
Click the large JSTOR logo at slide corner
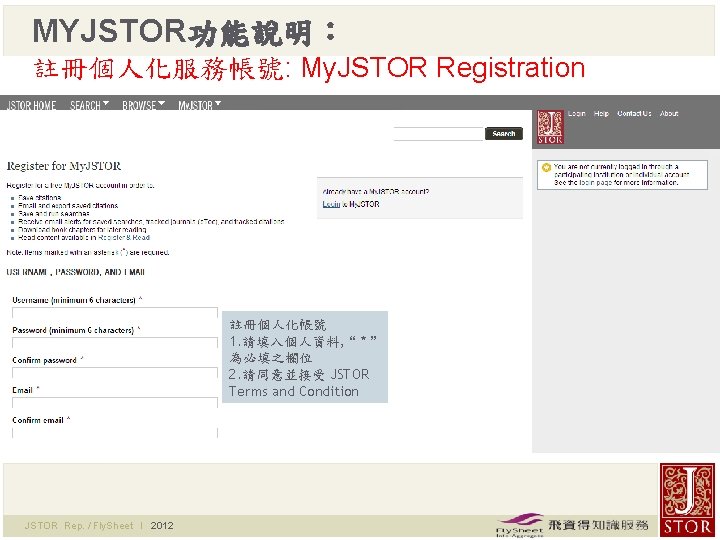(687, 499)
